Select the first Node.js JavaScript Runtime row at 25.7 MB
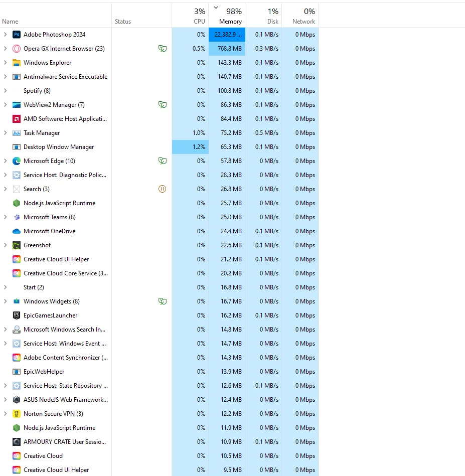 pyautogui.click(x=159, y=203)
